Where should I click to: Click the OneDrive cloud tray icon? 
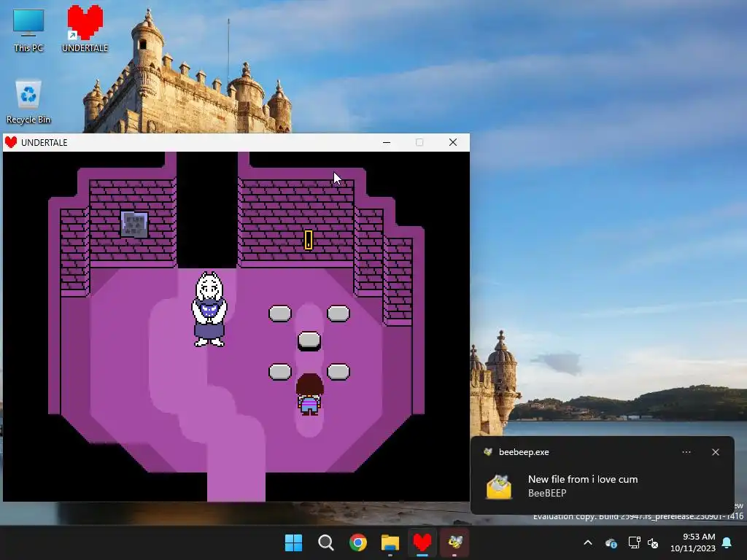611,542
